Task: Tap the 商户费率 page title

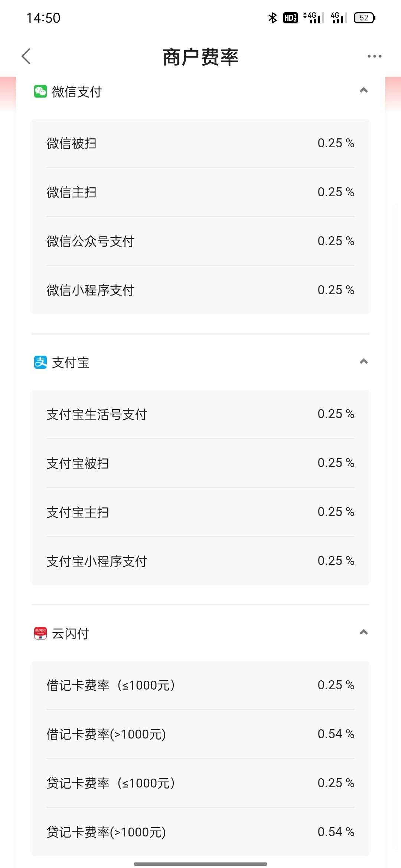Action: [x=200, y=57]
